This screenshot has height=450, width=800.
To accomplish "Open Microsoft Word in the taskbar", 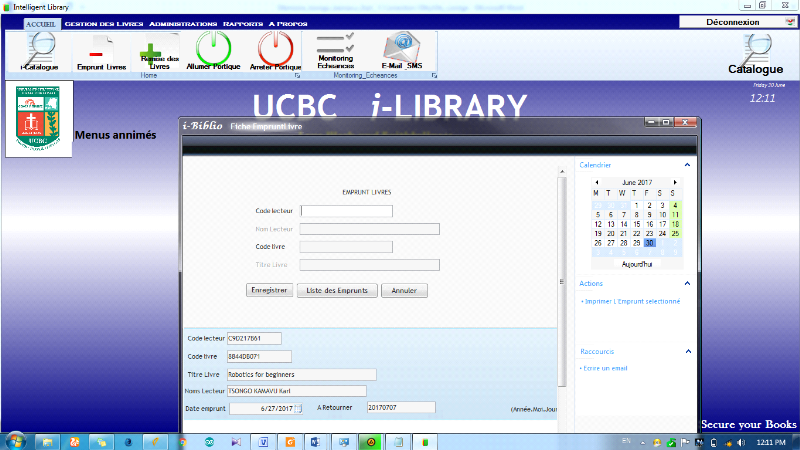I will point(315,442).
